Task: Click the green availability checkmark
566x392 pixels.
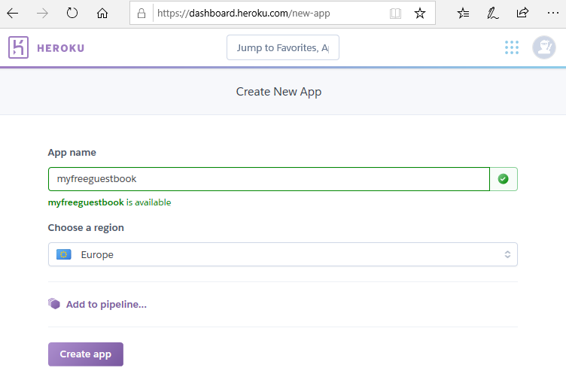Action: tap(504, 179)
